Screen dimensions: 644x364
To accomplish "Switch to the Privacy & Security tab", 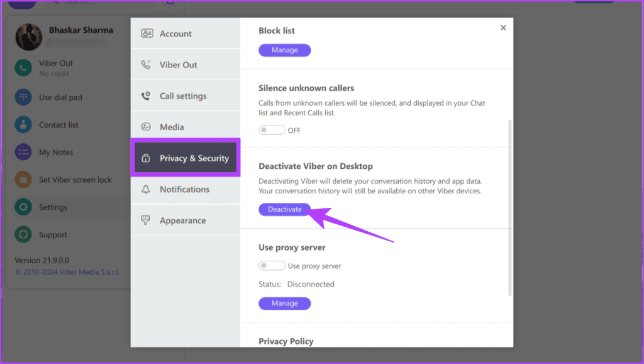I will click(186, 157).
